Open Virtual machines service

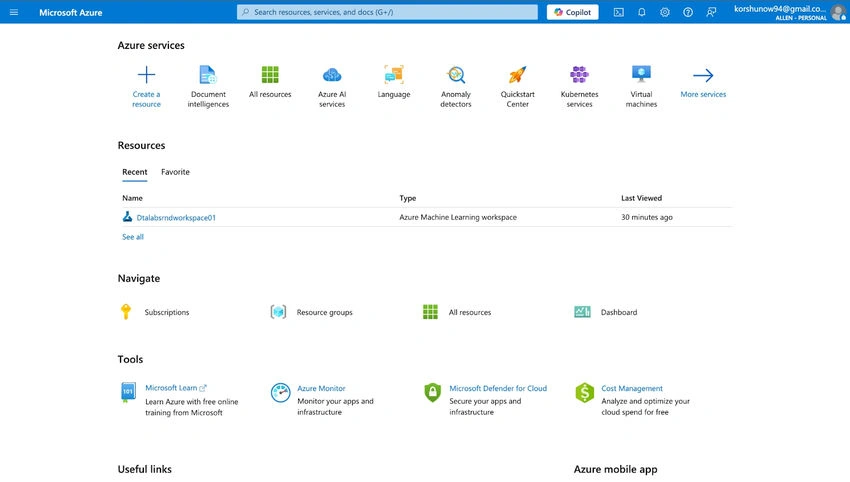point(641,87)
